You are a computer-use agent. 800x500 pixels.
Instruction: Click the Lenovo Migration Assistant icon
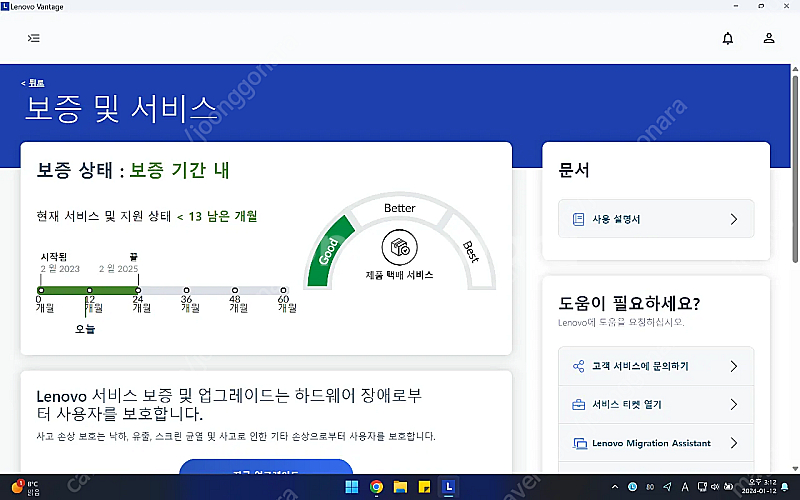(578, 443)
